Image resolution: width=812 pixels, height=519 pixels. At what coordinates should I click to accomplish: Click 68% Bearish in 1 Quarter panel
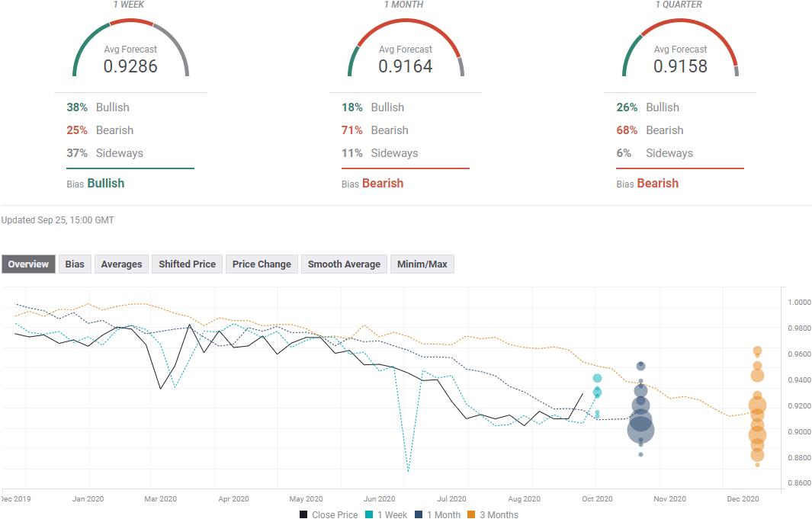click(650, 130)
